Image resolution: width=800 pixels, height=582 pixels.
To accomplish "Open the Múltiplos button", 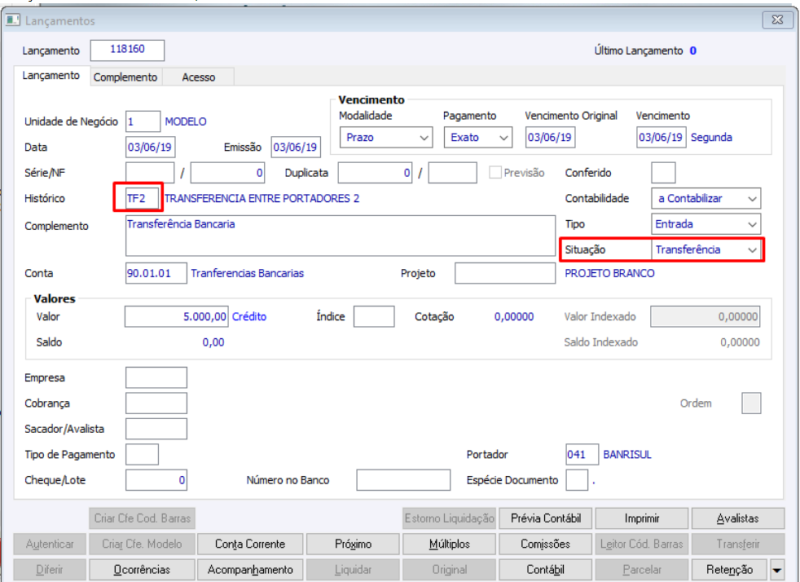I will click(x=449, y=544).
